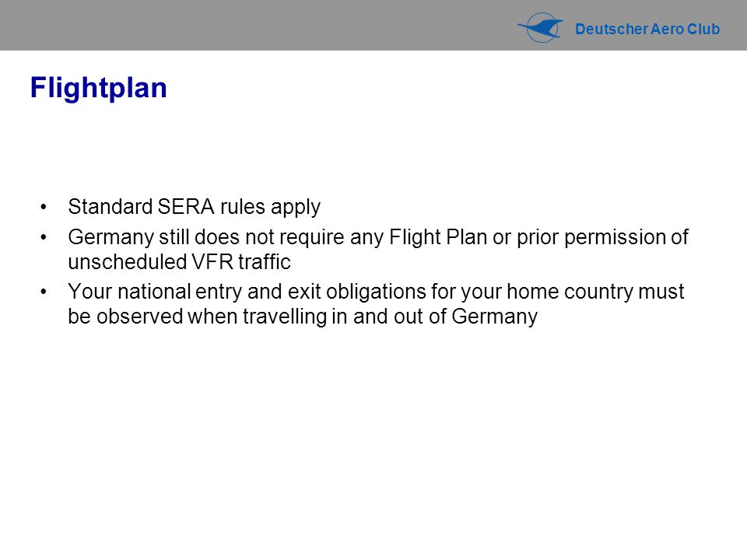Click the national entry and exit obligations line
This screenshot has height=560, width=747.
pyautogui.click(x=376, y=292)
